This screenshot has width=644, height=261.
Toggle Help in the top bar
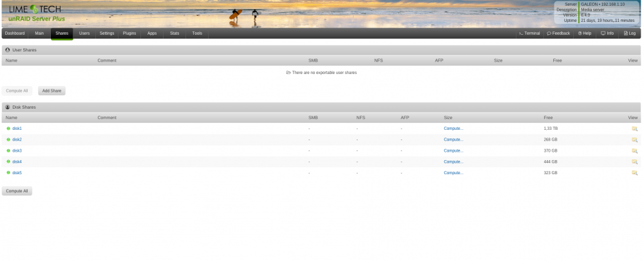585,33
